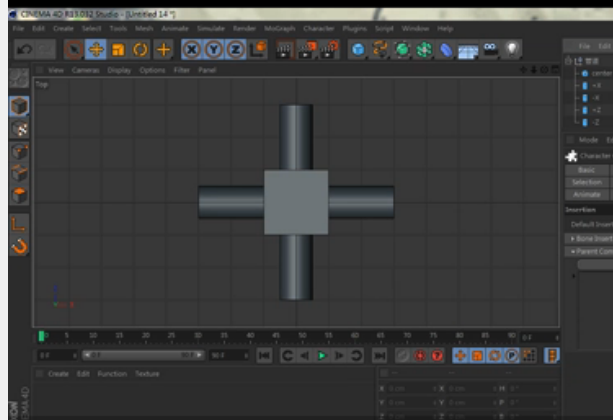This screenshot has width=613, height=420.
Task: Open the MoGraph menu
Action: [x=280, y=29]
